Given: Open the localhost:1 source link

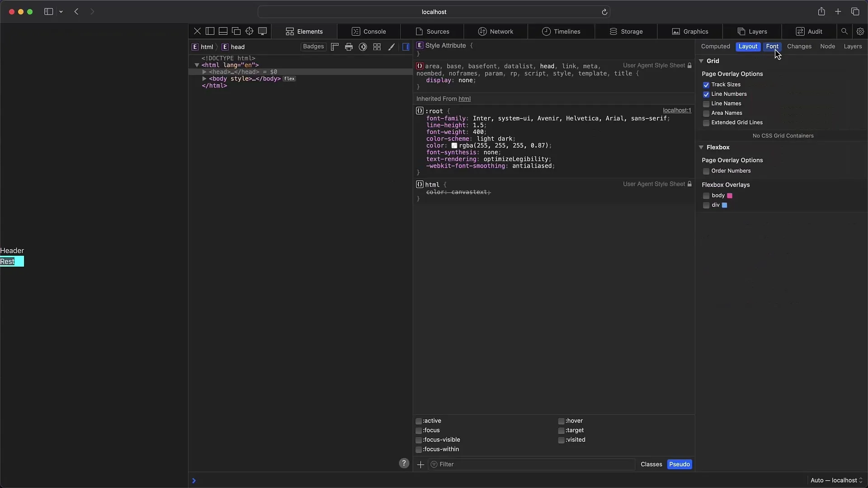Looking at the screenshot, I should (x=677, y=110).
